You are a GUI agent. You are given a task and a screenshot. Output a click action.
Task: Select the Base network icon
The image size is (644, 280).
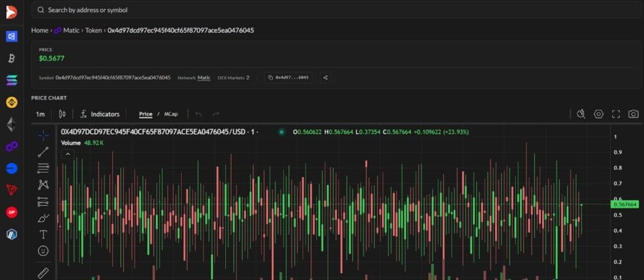pos(11,168)
